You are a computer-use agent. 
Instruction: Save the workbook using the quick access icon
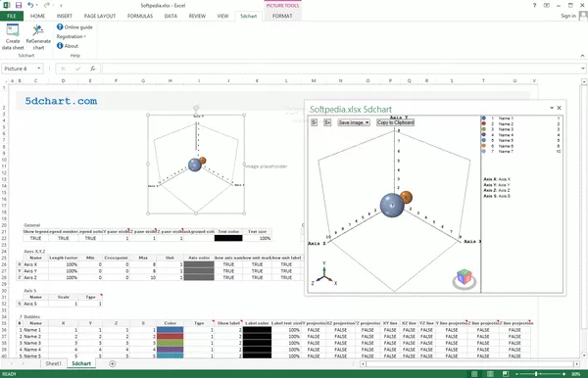(19, 5)
